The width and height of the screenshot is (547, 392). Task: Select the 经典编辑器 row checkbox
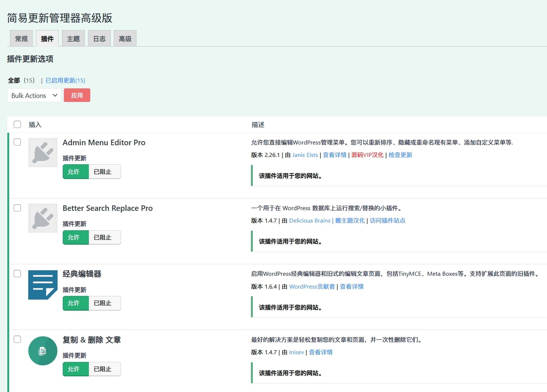point(17,274)
